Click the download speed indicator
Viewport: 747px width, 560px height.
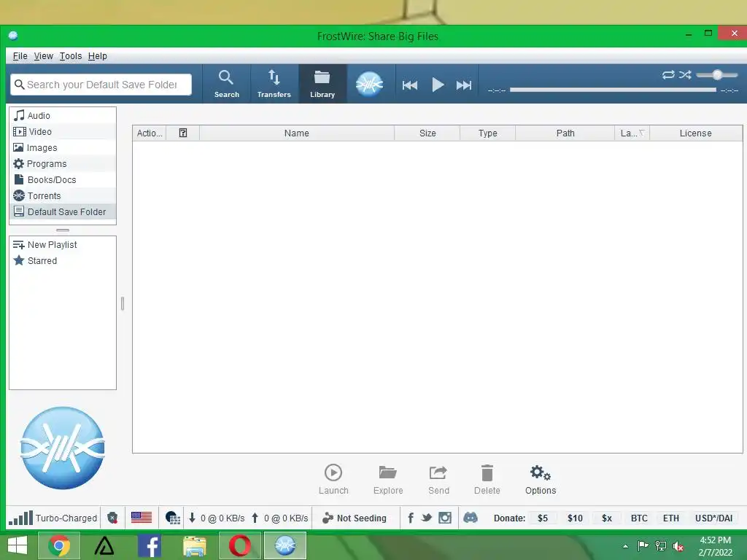[x=216, y=518]
